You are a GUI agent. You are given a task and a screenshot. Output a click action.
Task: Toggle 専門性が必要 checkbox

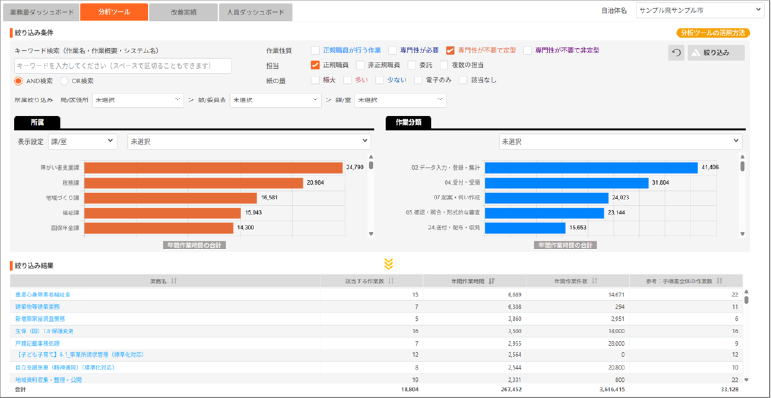click(392, 50)
